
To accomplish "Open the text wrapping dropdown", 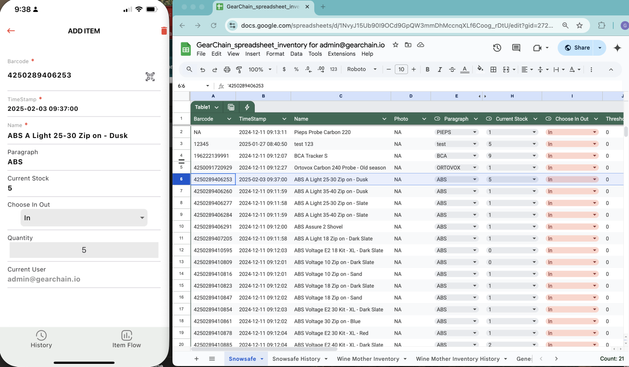I will [x=558, y=69].
